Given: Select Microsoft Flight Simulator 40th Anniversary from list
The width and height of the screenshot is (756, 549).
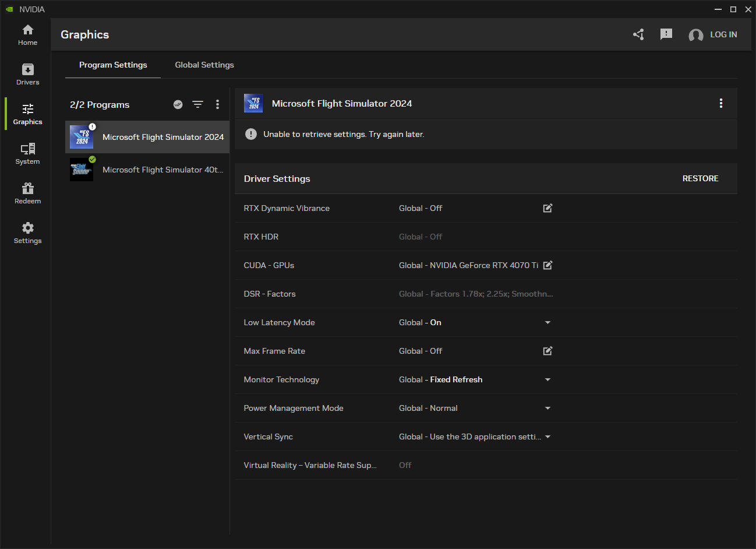Looking at the screenshot, I should (x=147, y=170).
